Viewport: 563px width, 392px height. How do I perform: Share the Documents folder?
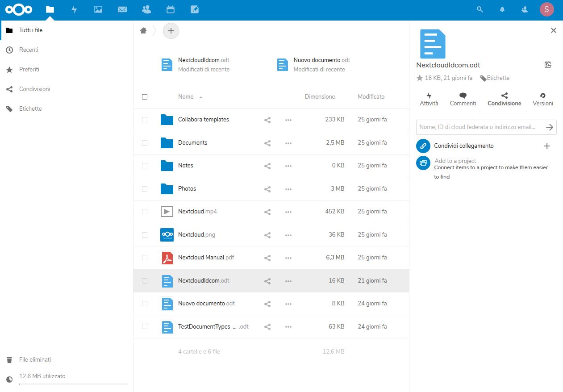pos(267,143)
